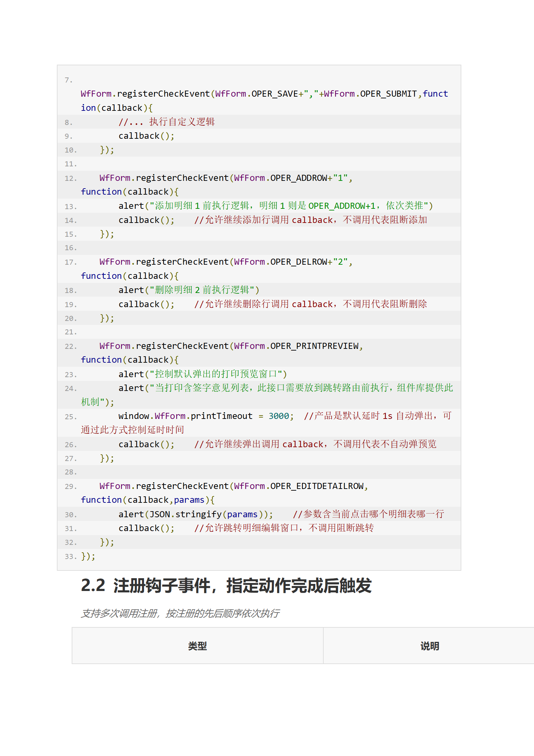Click the comment 不调用代表阻断删除
This screenshot has height=756, width=534.
385,304
